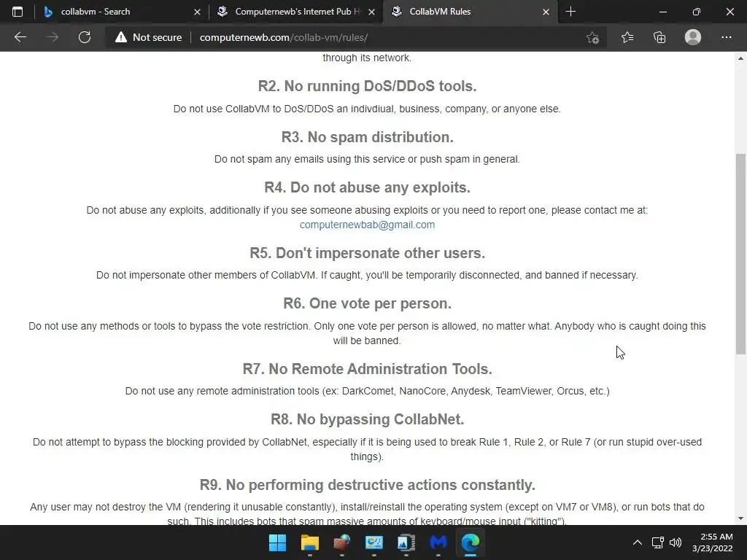Open the Windows Start menu

(277, 542)
